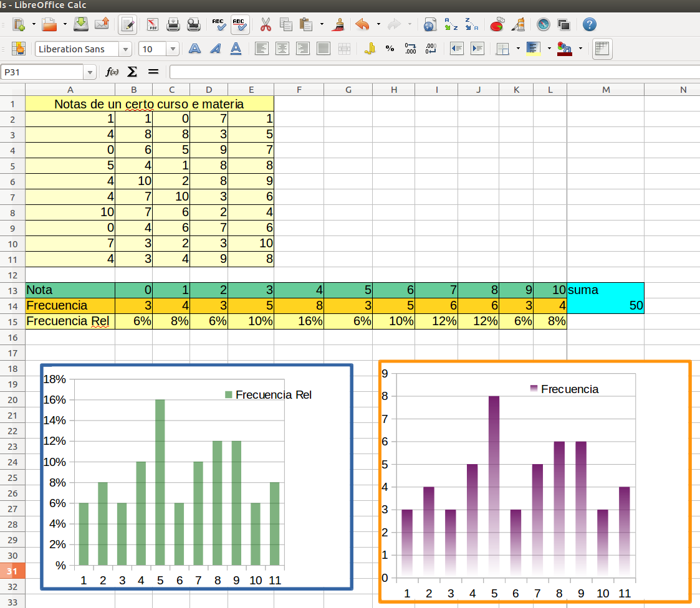Open the Navigator compass icon
This screenshot has height=608, width=700.
click(x=544, y=25)
